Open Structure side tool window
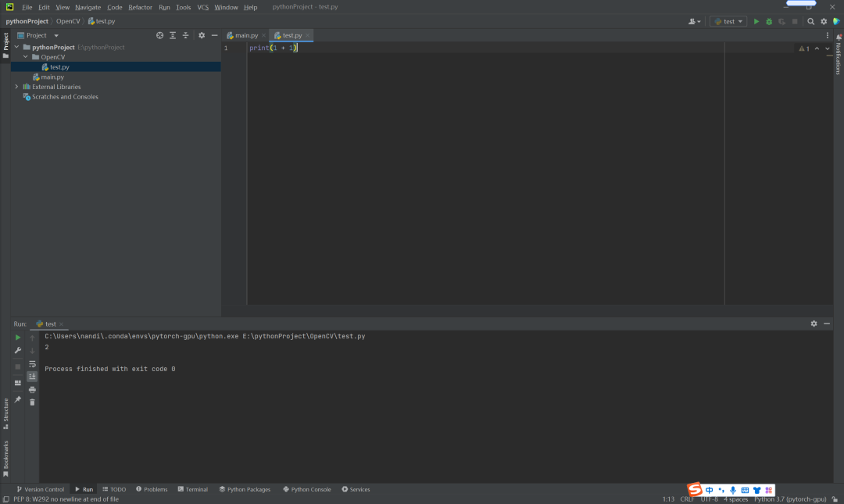844x504 pixels. (6, 413)
